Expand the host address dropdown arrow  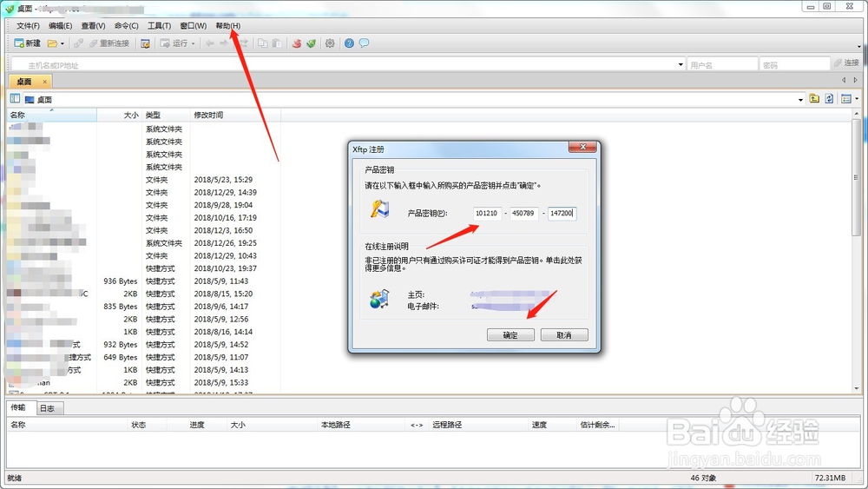point(681,65)
